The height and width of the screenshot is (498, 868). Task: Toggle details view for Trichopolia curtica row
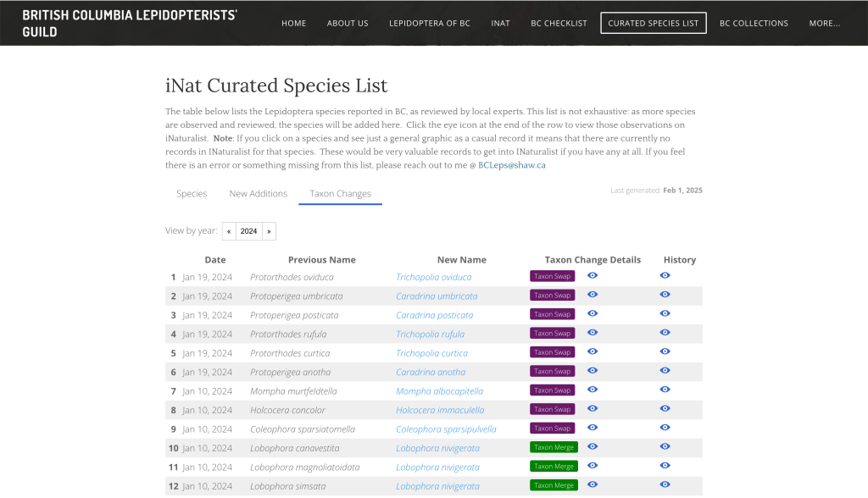point(593,352)
